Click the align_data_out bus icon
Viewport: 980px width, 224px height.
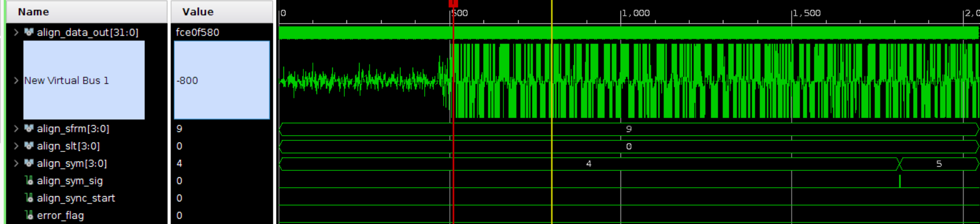(x=29, y=32)
